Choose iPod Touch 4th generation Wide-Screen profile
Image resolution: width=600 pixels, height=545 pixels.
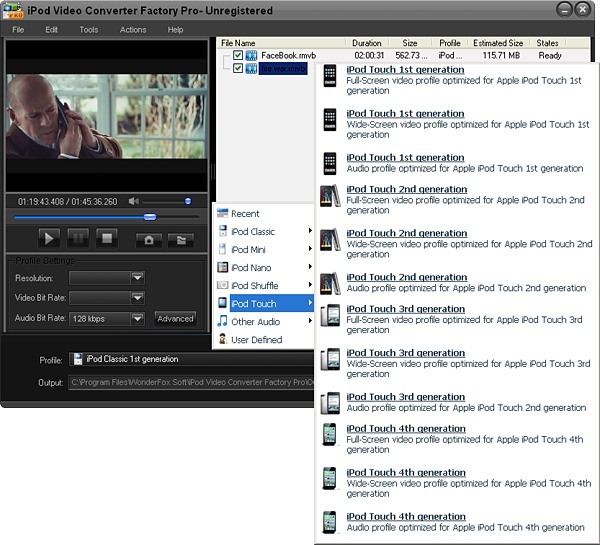pyautogui.click(x=455, y=483)
